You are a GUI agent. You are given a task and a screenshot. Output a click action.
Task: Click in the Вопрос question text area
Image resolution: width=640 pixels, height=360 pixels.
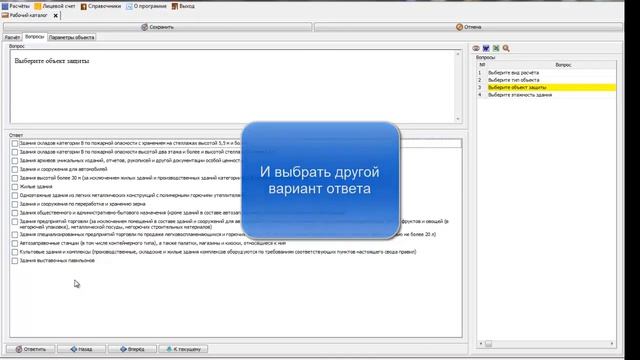click(x=233, y=87)
